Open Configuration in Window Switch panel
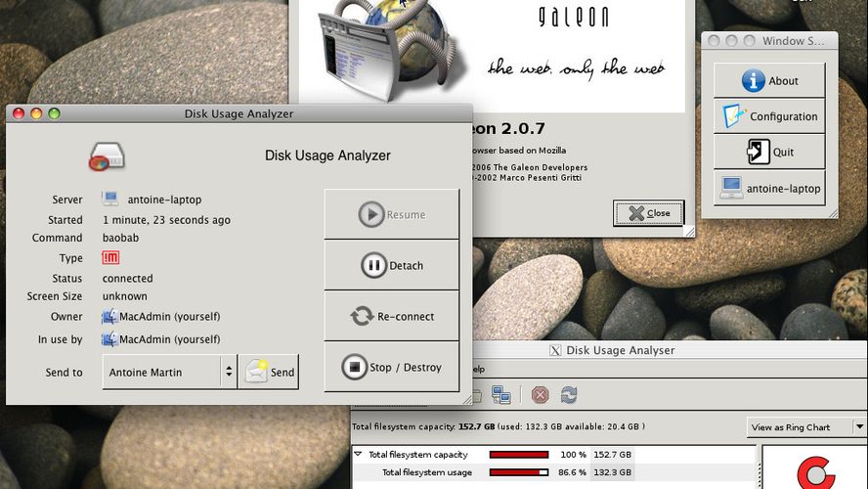The width and height of the screenshot is (868, 489). pyautogui.click(x=769, y=116)
